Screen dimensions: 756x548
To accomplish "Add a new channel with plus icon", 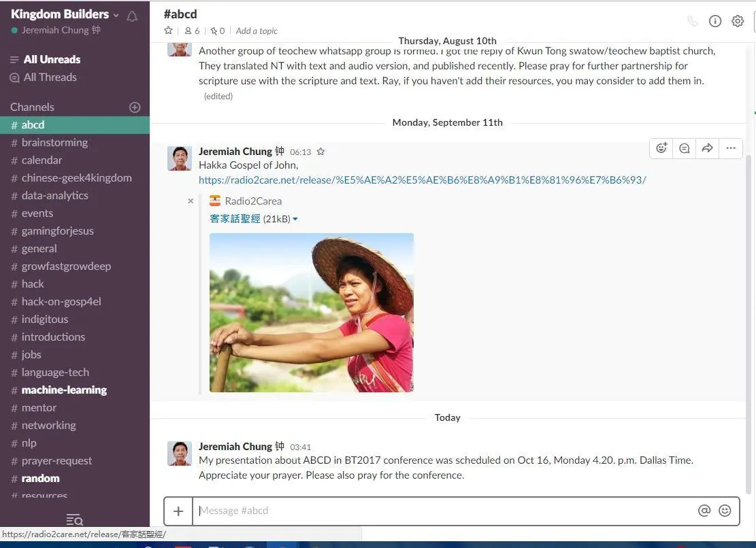I will coord(135,107).
